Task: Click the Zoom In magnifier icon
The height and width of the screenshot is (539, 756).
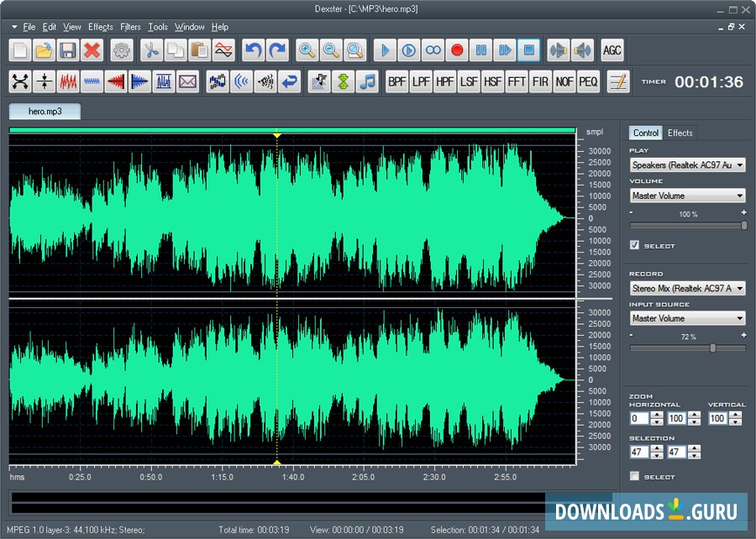Action: point(307,50)
